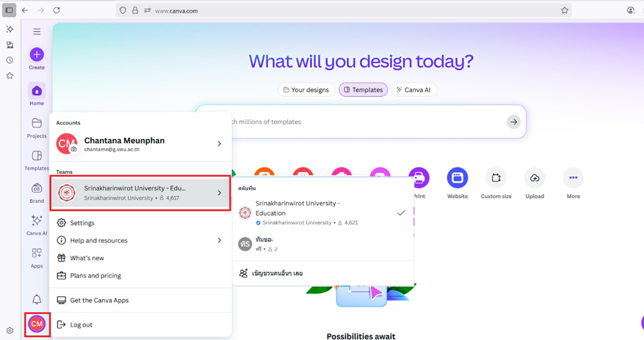Open Apps in the sidebar
Viewport: 644px width, 340px height.
[36, 258]
